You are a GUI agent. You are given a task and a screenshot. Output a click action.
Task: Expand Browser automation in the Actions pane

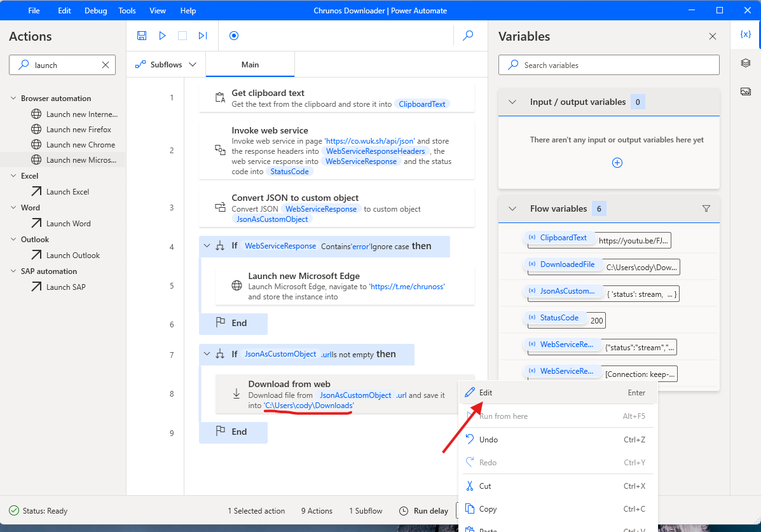click(x=14, y=98)
